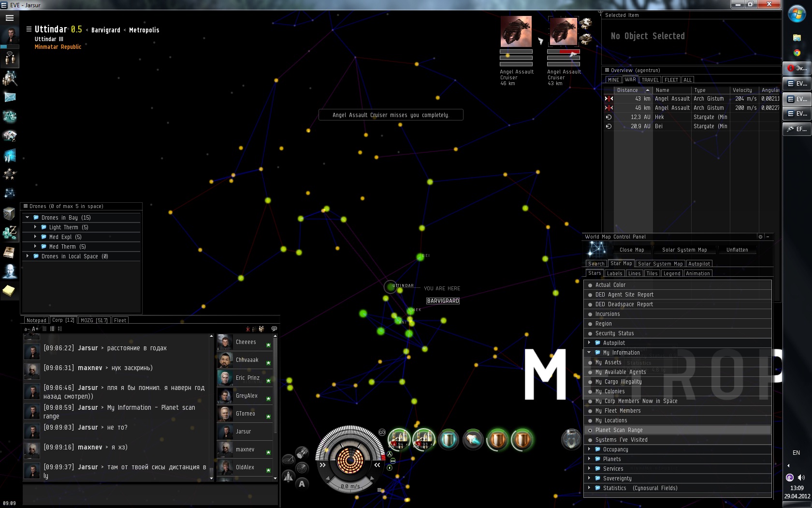Open the people finder magnifier icon
The height and width of the screenshot is (508, 812).
point(10,78)
